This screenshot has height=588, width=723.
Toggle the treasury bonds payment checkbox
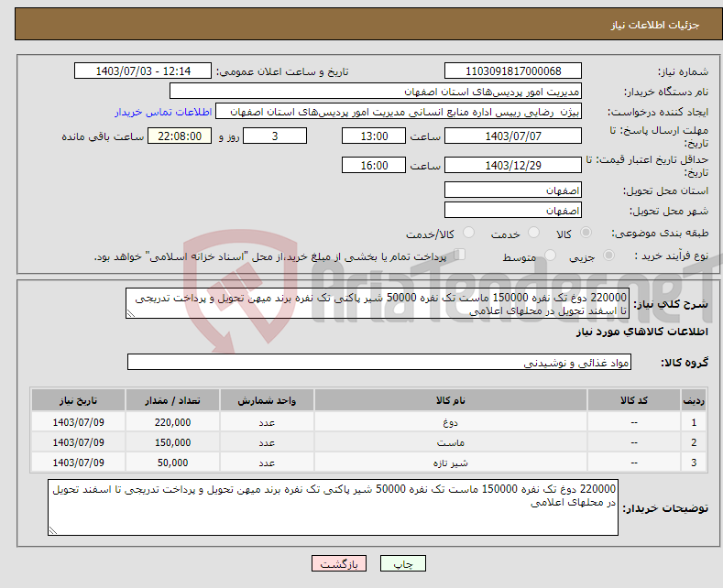click(x=460, y=255)
